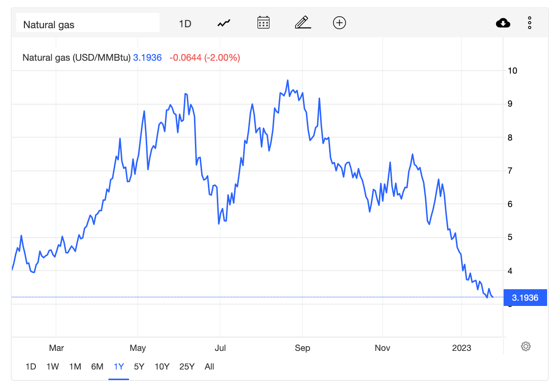
Task: Switch to the 6M time range tab
Action: pyautogui.click(x=97, y=367)
